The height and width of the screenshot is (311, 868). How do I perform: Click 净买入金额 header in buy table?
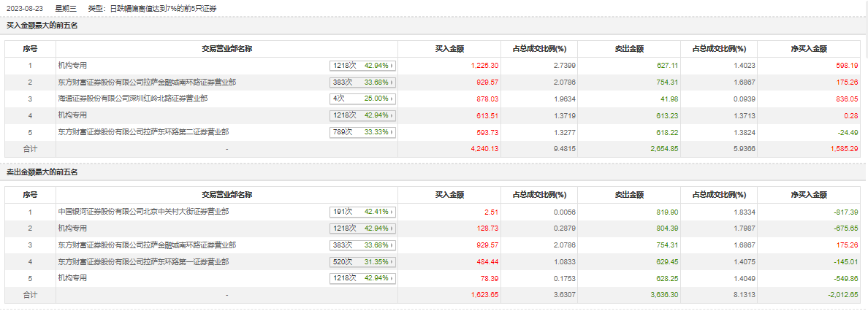click(808, 49)
